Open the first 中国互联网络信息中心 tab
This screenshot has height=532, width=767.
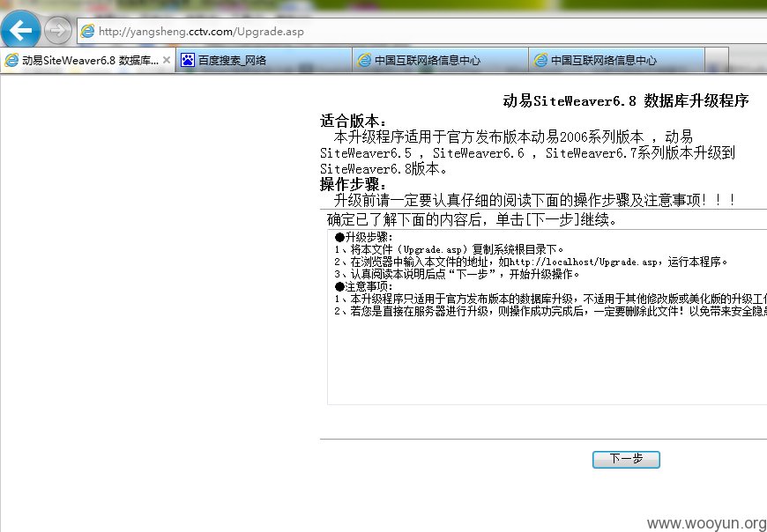[440, 60]
